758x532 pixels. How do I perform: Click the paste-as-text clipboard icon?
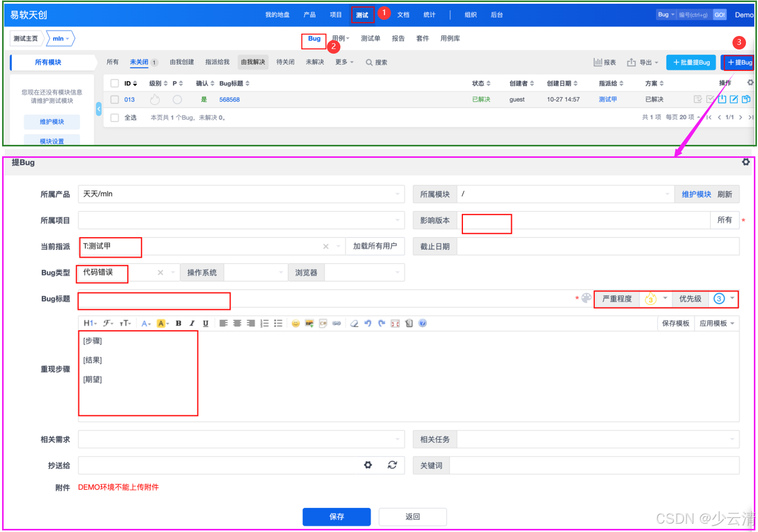[409, 324]
